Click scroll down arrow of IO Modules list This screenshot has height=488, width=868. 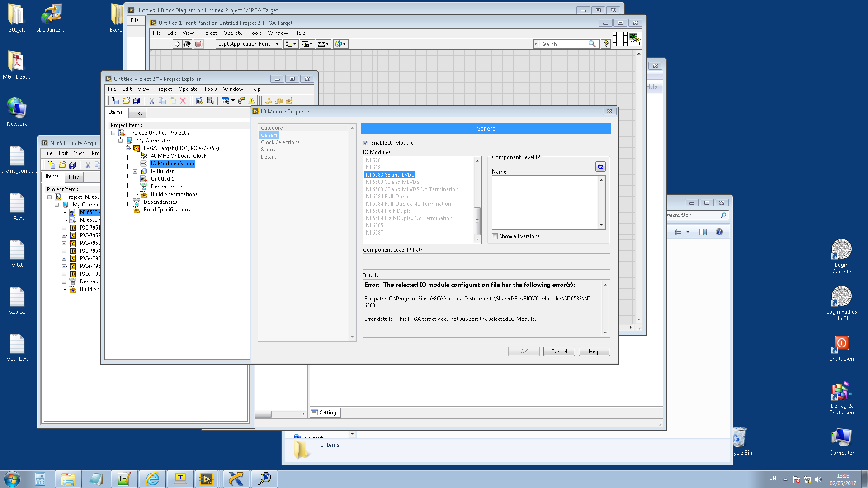pyautogui.click(x=477, y=239)
